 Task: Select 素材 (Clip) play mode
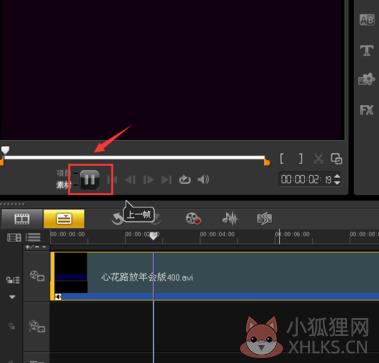point(63,185)
